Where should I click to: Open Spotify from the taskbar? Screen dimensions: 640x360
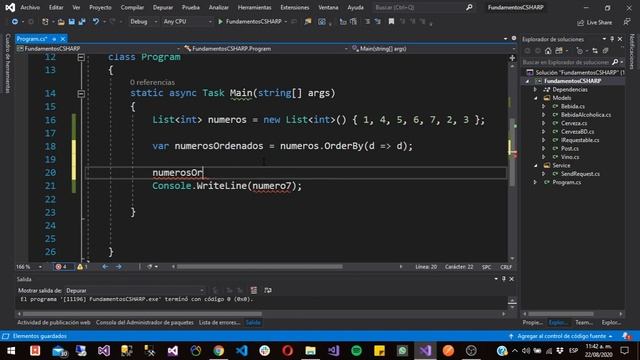click(356, 351)
